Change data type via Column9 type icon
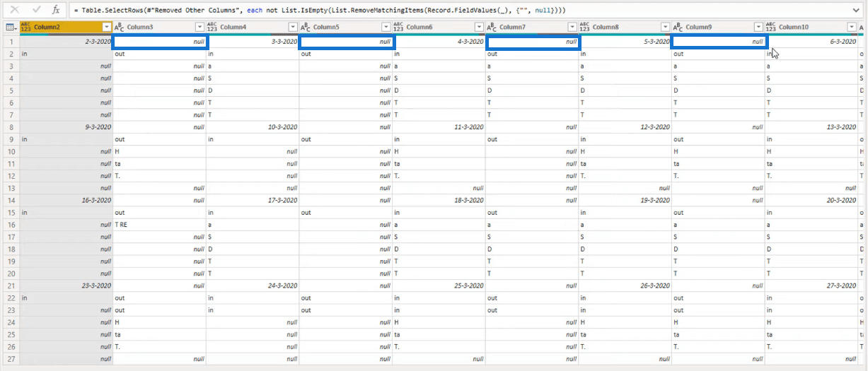 [x=678, y=27]
